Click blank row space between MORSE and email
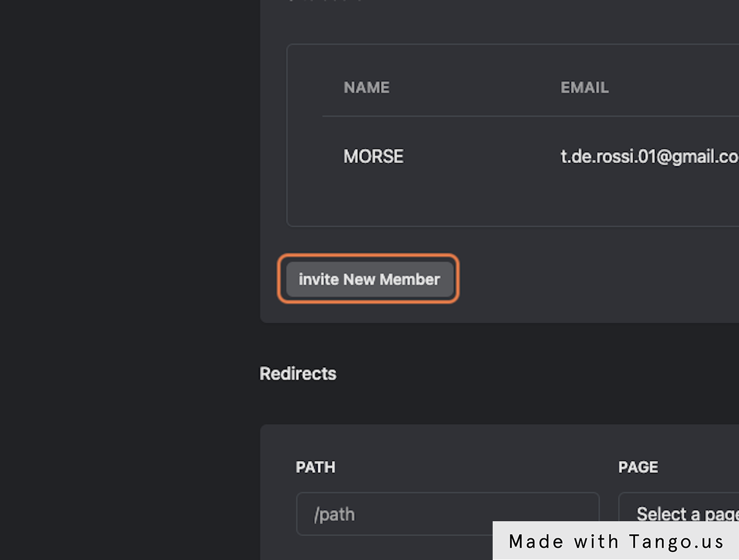Image resolution: width=739 pixels, height=560 pixels. click(x=480, y=156)
